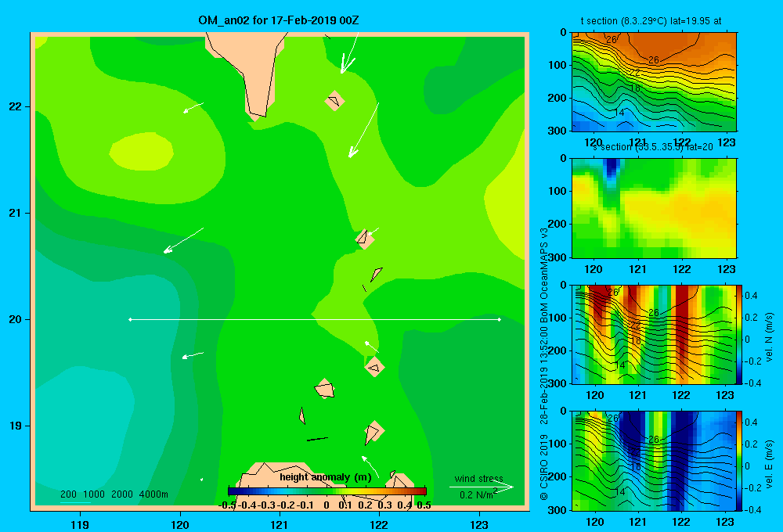Click main map latitude label 20
The width and height of the screenshot is (783, 532).
tap(16, 319)
